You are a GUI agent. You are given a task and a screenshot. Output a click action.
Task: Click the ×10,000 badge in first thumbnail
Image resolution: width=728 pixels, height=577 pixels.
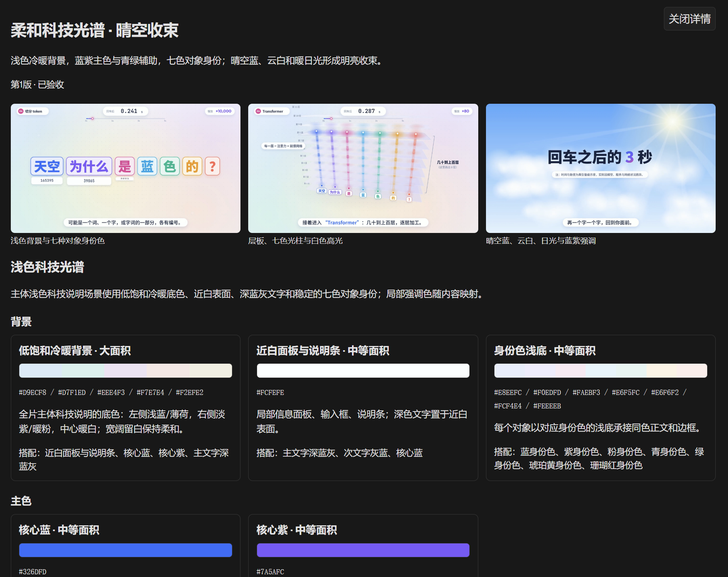click(x=220, y=111)
